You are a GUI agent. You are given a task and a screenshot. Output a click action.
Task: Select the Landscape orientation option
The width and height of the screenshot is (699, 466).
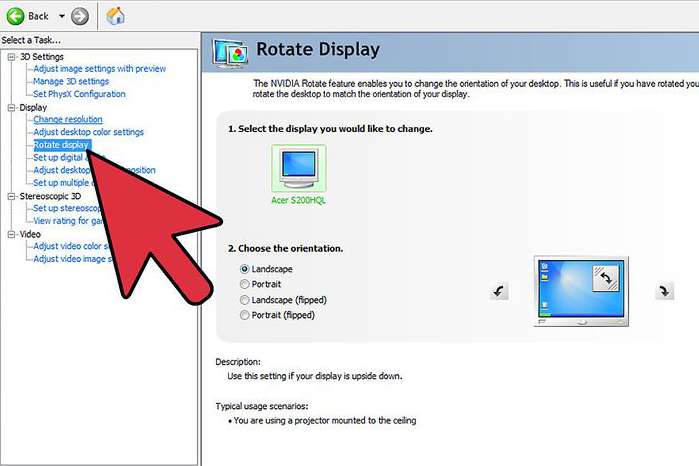(245, 269)
